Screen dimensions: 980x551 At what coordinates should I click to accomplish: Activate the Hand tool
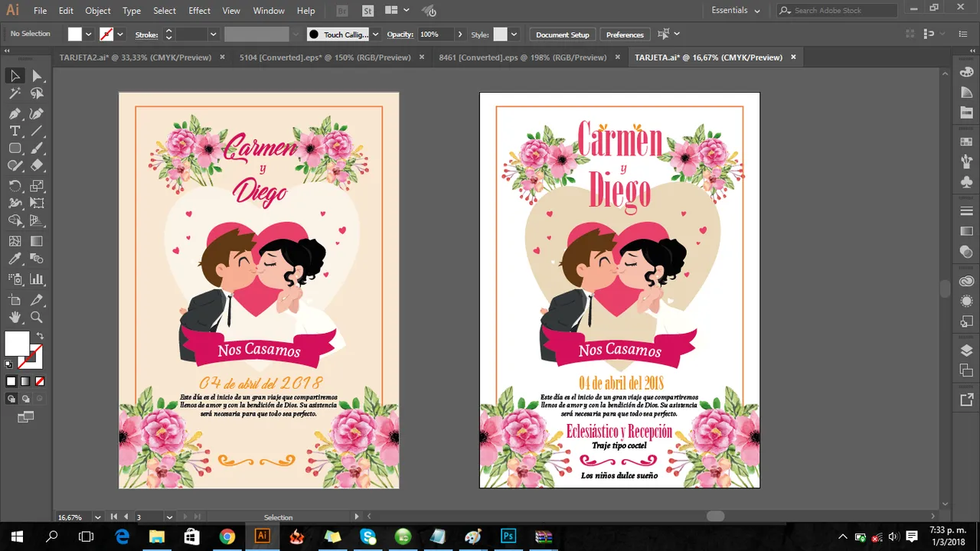(15, 317)
